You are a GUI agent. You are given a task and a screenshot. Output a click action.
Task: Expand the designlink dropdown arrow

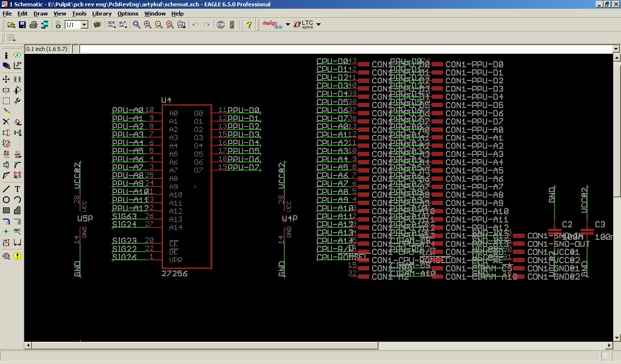click(x=288, y=24)
